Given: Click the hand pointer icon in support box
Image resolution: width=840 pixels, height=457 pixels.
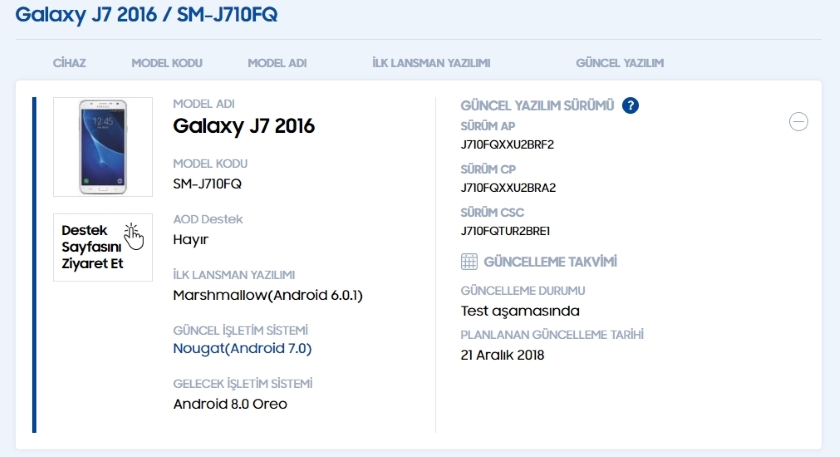Looking at the screenshot, I should (x=133, y=236).
